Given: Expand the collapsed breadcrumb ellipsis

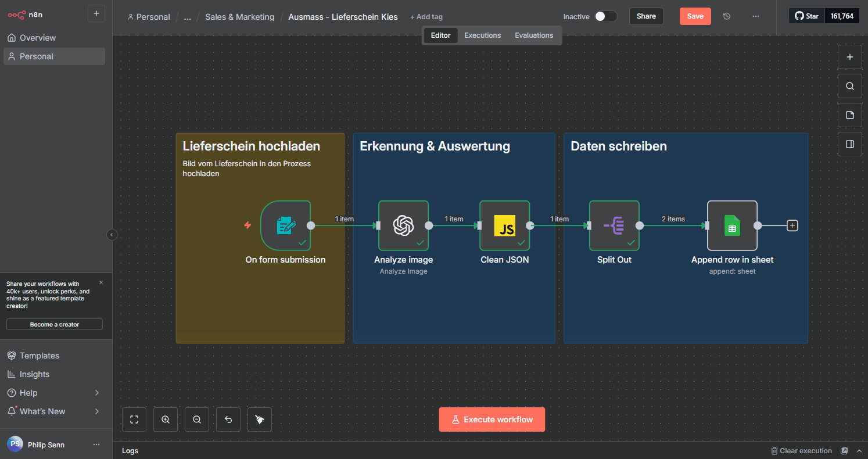Looking at the screenshot, I should (x=187, y=17).
